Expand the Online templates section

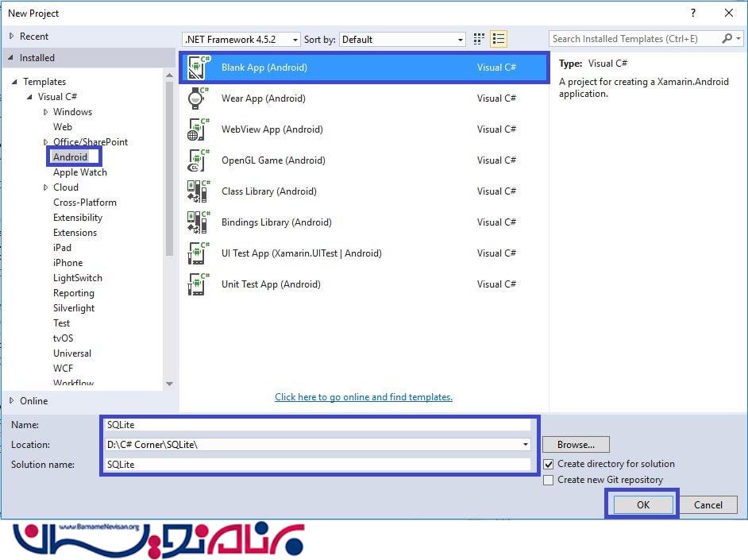(x=12, y=401)
